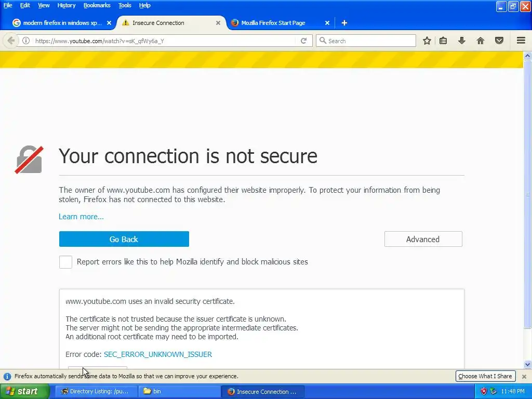Screen dimensions: 532x399
Task: Switch to Directory Listing taskbar window
Action: tap(96, 392)
